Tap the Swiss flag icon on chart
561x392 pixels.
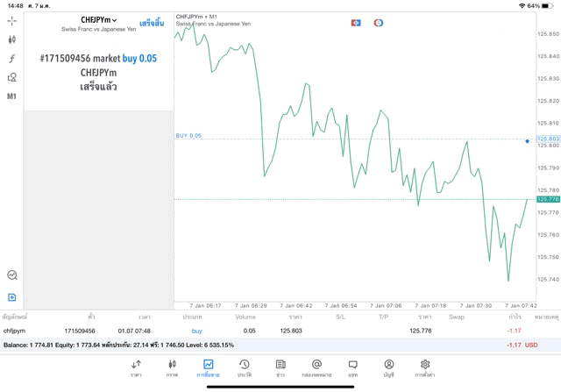(356, 23)
